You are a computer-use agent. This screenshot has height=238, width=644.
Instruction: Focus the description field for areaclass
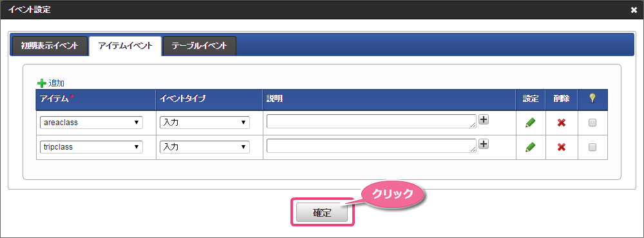point(372,121)
